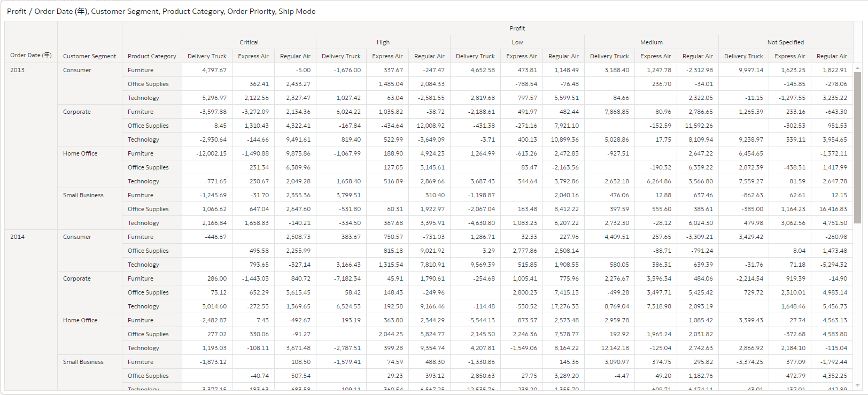Viewport: 868px width, 395px height.
Task: Click the cell with value 12,008.92
Action: click(429, 126)
